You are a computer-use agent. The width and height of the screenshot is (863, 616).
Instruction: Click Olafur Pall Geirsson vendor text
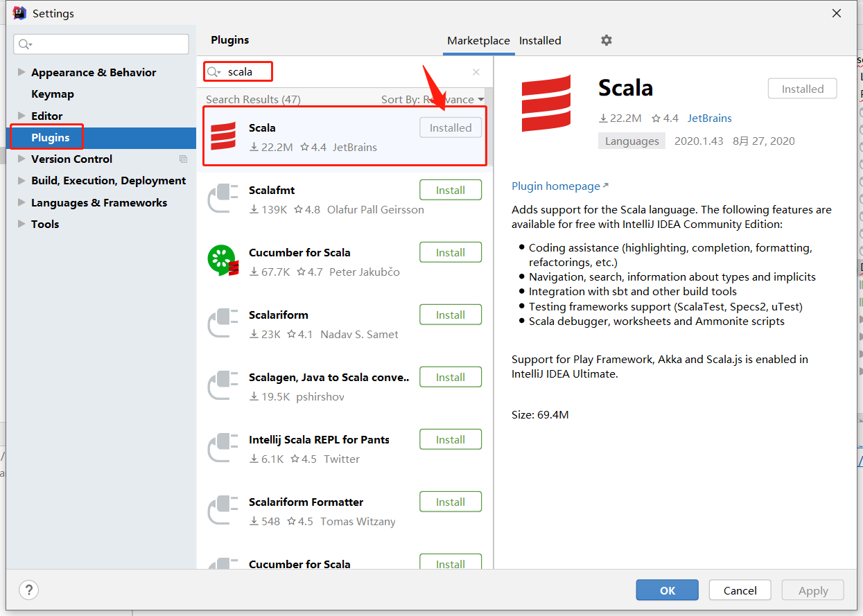tap(375, 209)
